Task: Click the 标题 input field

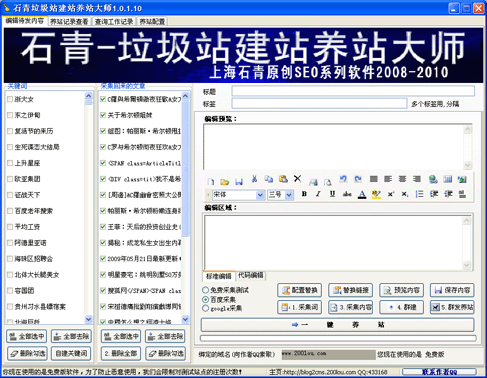Action: click(353, 91)
